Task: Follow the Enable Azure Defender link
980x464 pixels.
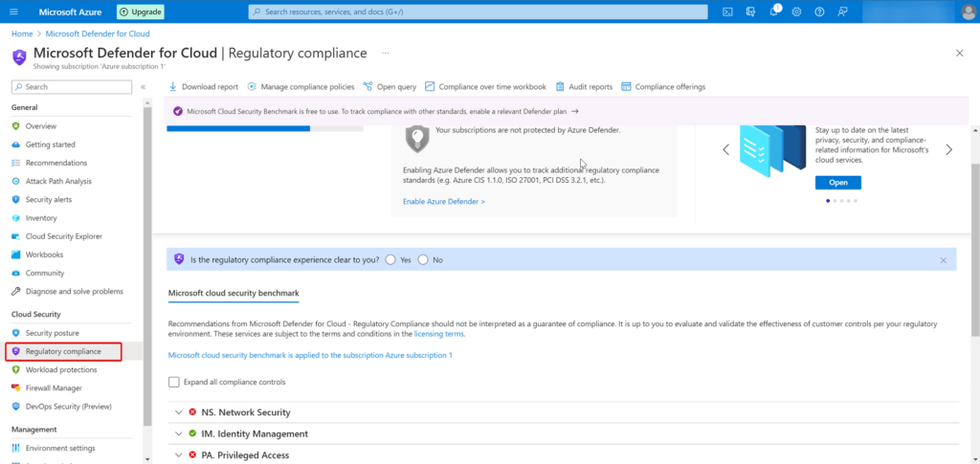Action: [444, 202]
